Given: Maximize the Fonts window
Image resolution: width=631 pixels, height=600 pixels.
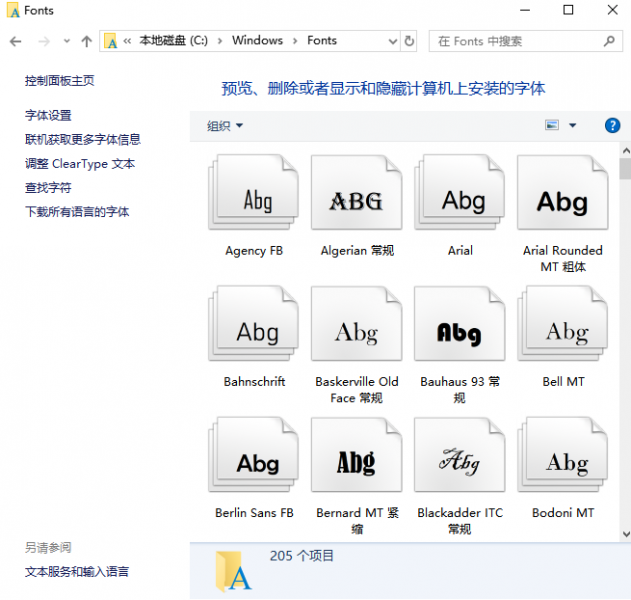Looking at the screenshot, I should pos(568,10).
